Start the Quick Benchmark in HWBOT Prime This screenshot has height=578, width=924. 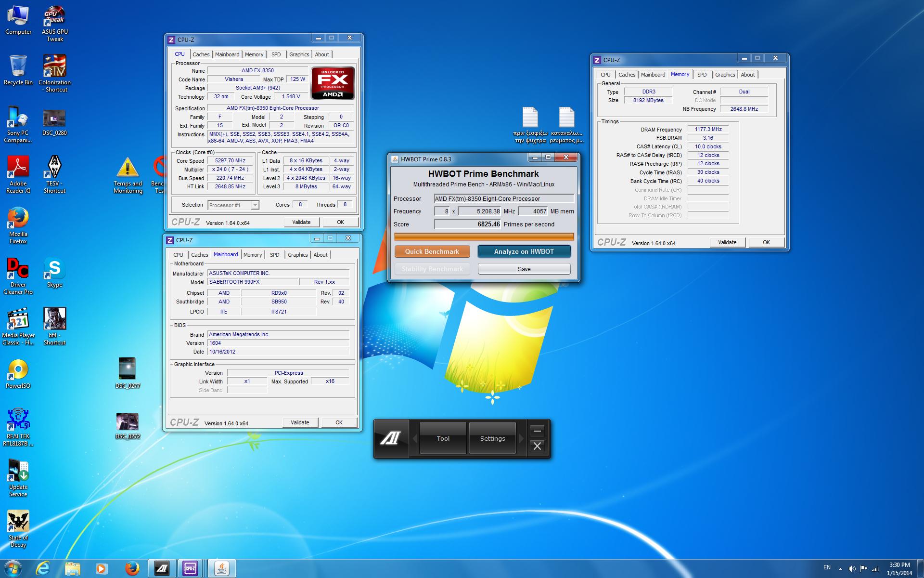tap(432, 251)
